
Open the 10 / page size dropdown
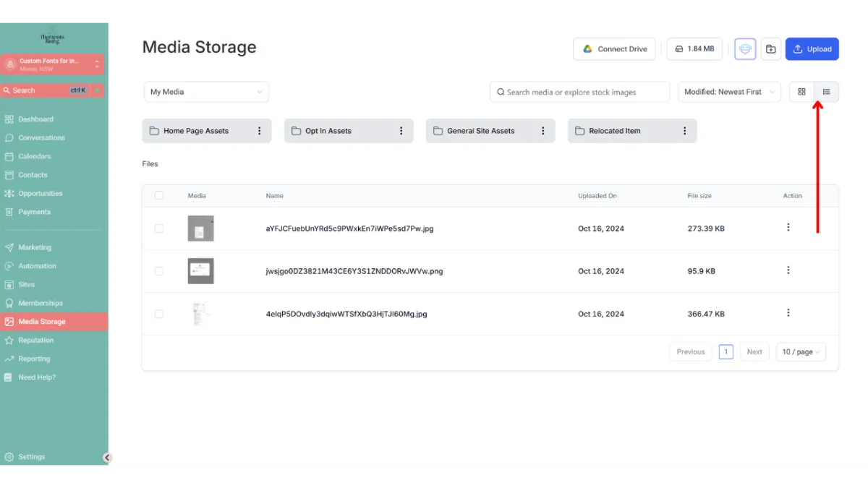click(800, 352)
